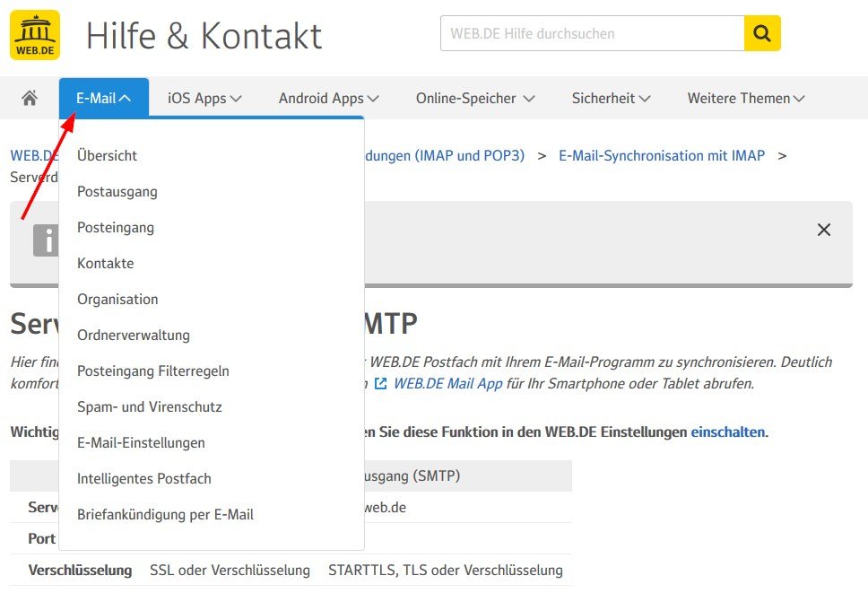Viewport: 868px width, 593px height.
Task: Open the Sicherheit dropdown
Action: pyautogui.click(x=611, y=98)
